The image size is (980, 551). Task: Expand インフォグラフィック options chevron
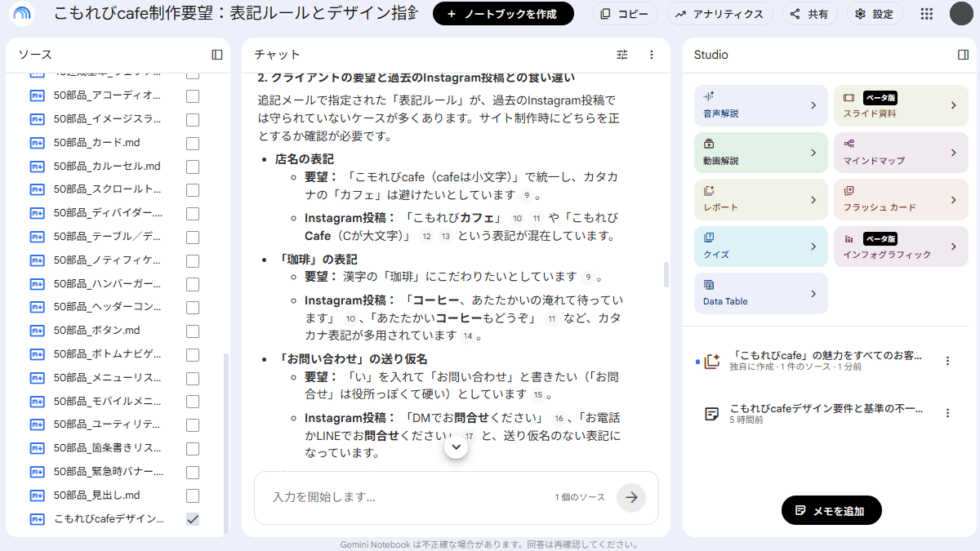[x=954, y=247]
